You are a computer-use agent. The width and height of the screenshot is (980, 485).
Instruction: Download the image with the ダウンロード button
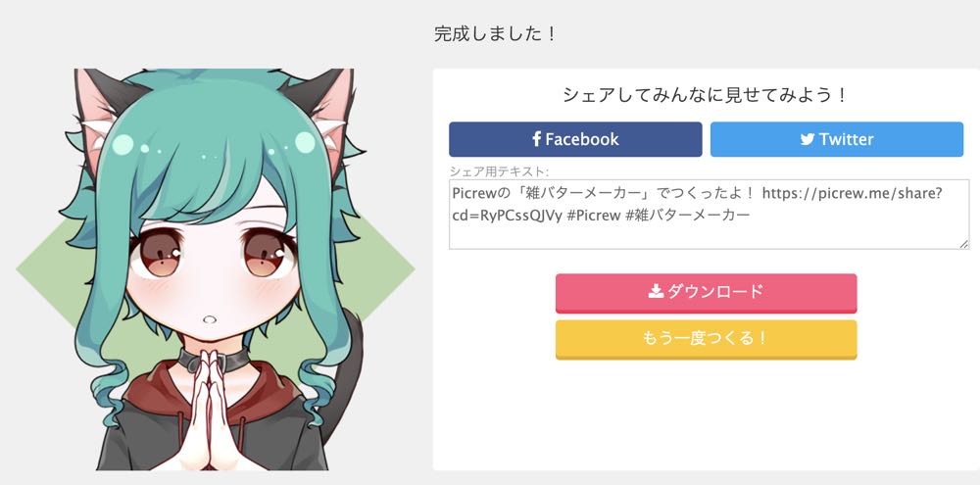point(706,293)
